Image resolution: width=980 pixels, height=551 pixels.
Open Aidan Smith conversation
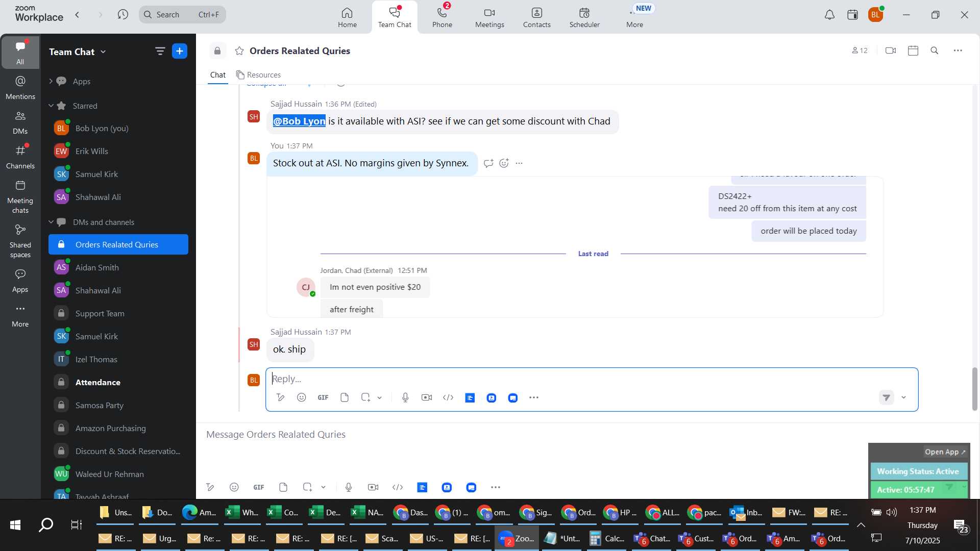[118, 267]
